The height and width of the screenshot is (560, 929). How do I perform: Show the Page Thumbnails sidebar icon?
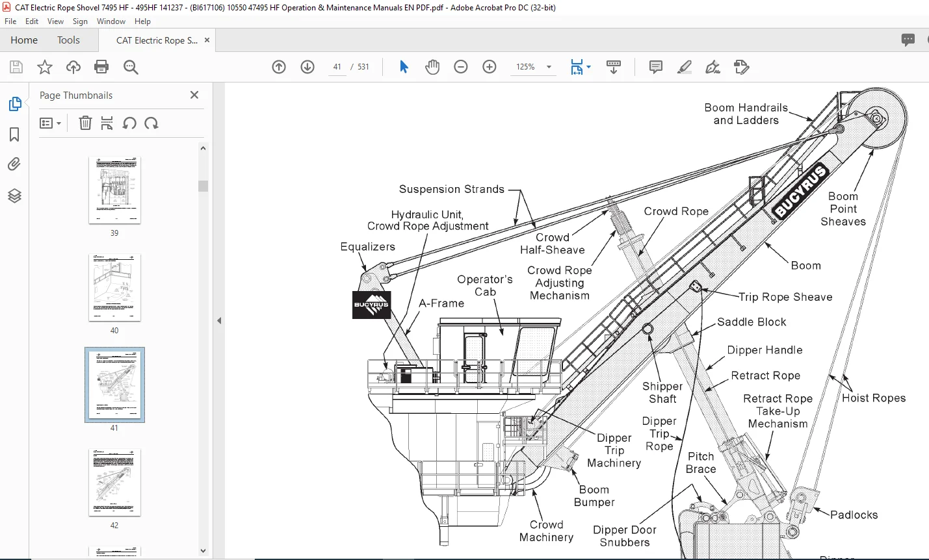(14, 104)
